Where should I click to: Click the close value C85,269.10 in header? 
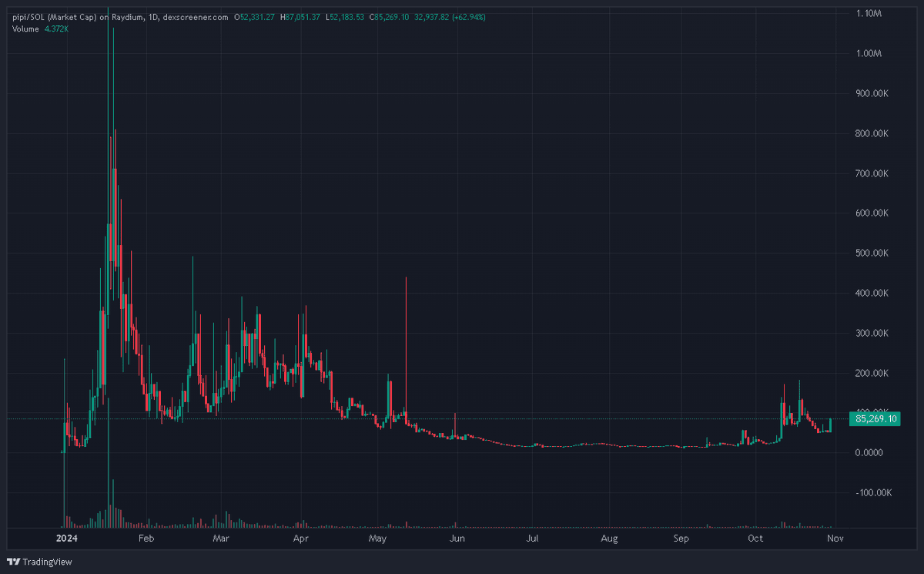[390, 17]
